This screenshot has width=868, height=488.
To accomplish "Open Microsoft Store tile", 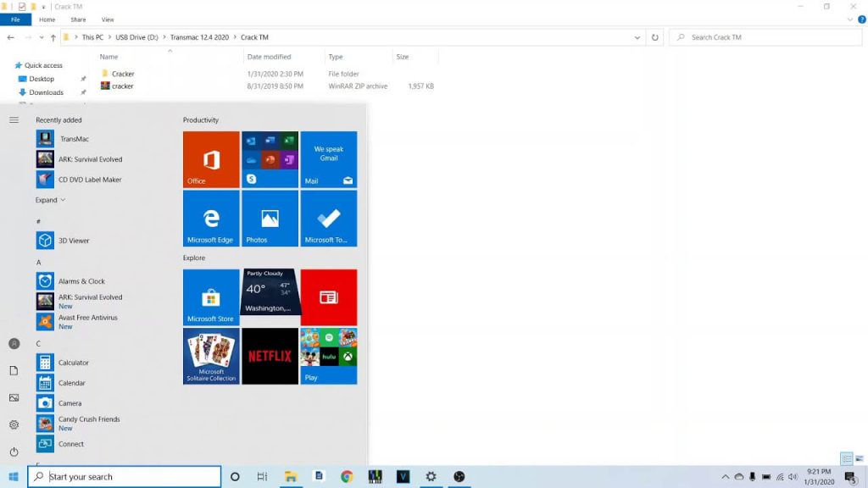I will [x=211, y=297].
